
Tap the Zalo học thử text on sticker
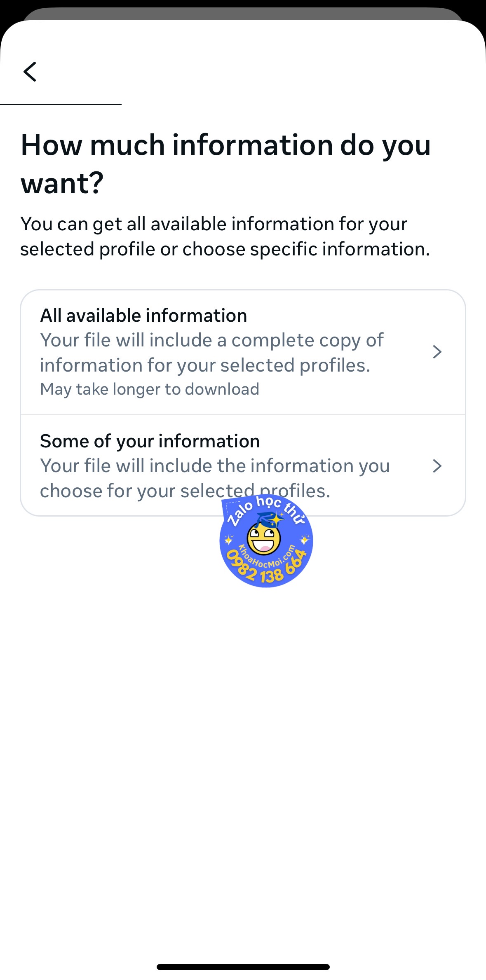[266, 509]
